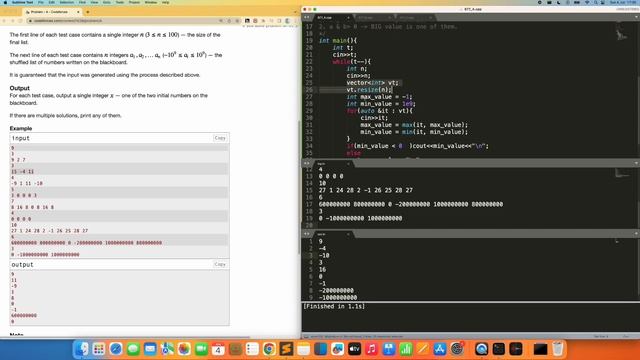The height and width of the screenshot is (360, 640).
Task: Open the Messages app in Dock
Action: [133, 349]
